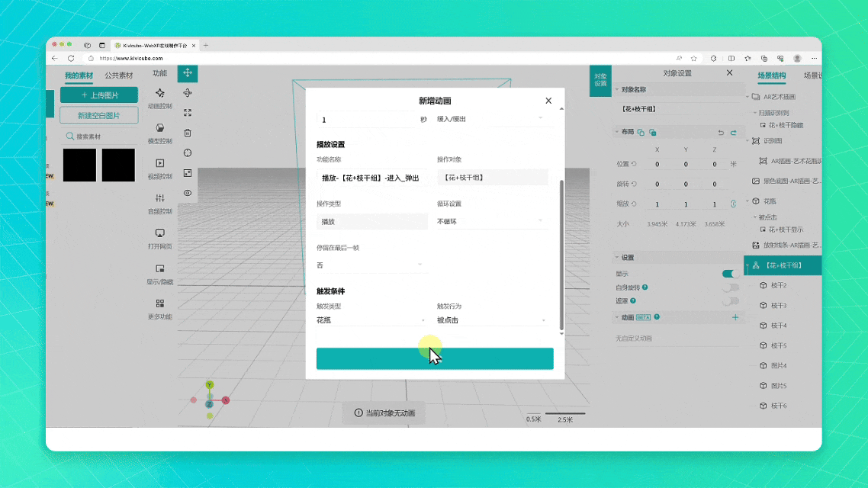Switch to the 公共素材 tab

(x=118, y=75)
